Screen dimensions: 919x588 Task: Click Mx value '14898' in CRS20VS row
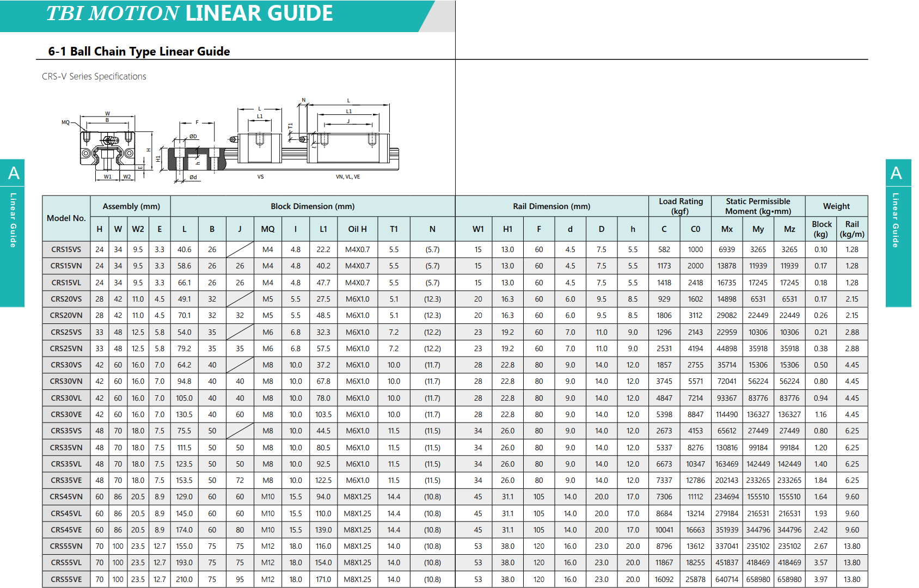727,299
